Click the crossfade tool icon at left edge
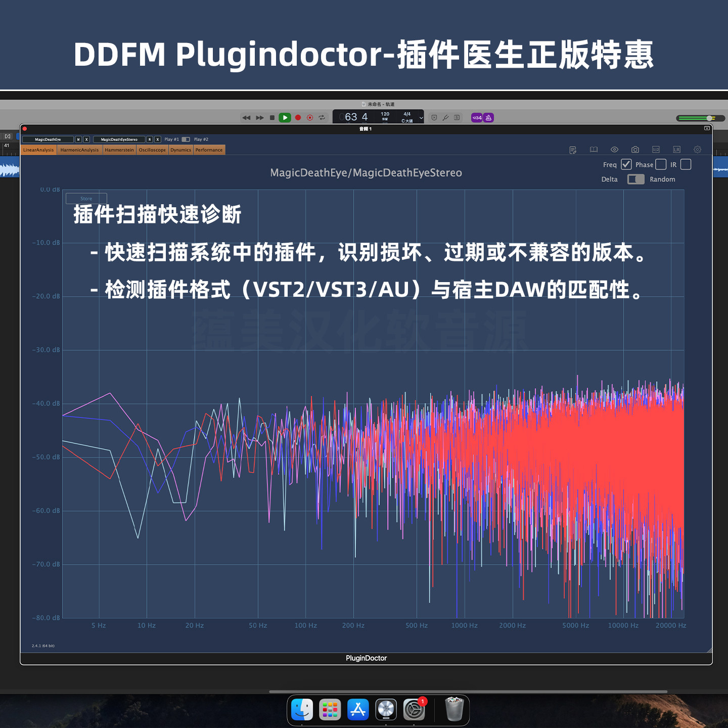This screenshot has height=728, width=728. pos(8,136)
